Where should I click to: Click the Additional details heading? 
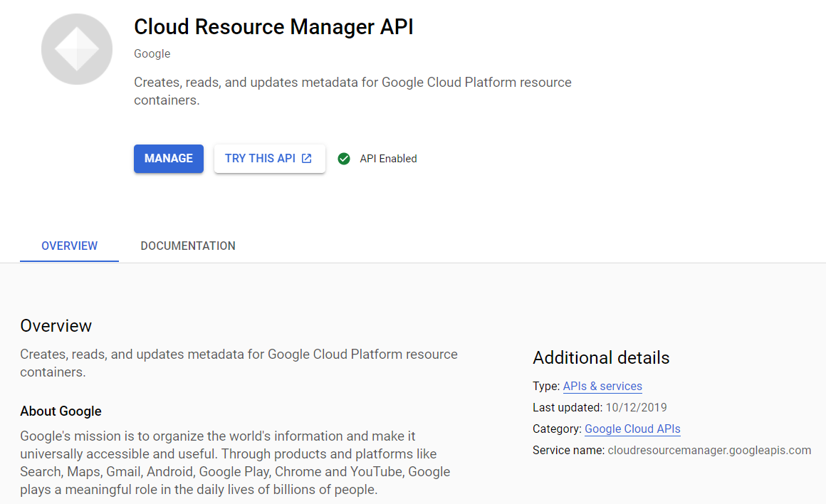coord(601,358)
